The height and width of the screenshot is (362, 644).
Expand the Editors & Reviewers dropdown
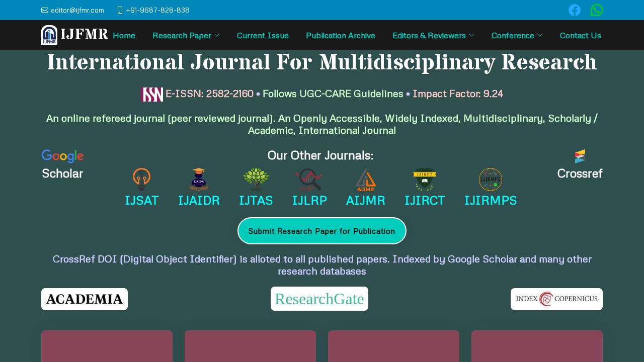433,35
